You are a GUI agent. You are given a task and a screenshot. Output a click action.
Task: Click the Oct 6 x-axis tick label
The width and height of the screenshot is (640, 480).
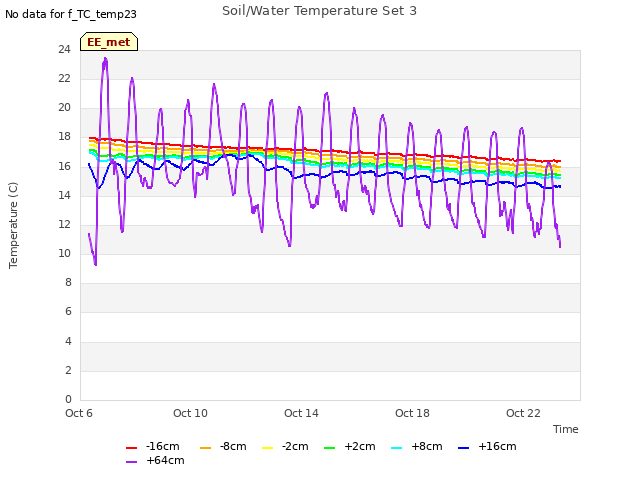pyautogui.click(x=79, y=413)
